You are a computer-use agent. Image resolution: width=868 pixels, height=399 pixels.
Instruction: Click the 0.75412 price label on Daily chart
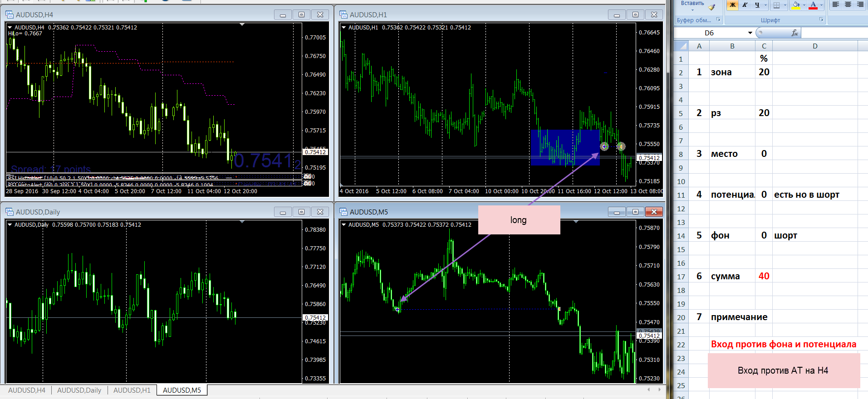tap(315, 317)
